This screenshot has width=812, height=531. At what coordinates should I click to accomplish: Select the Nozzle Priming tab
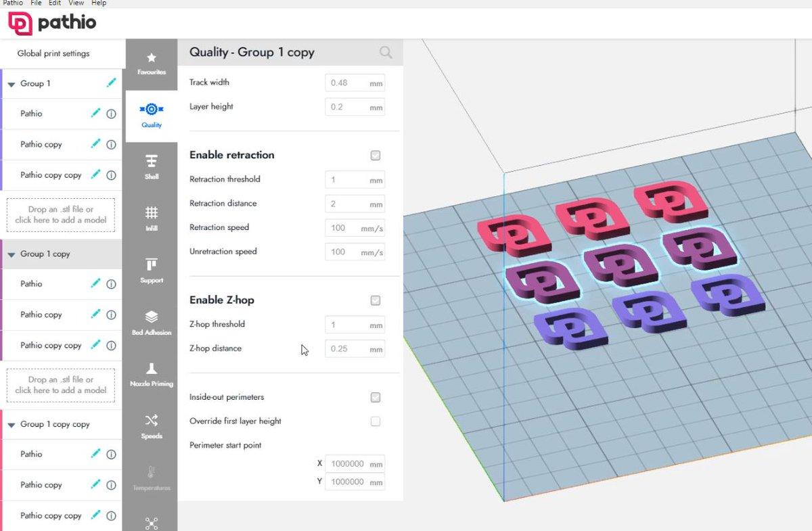coord(152,375)
